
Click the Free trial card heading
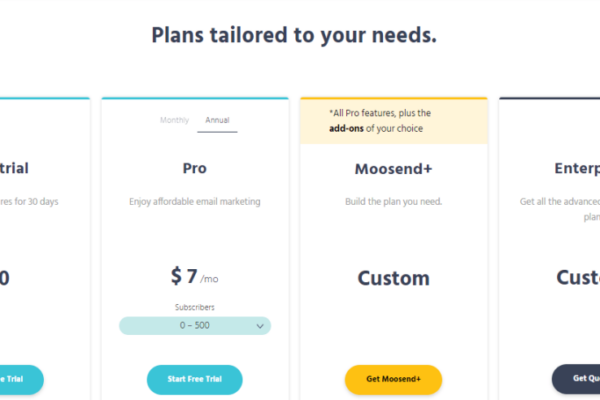[x=14, y=168]
